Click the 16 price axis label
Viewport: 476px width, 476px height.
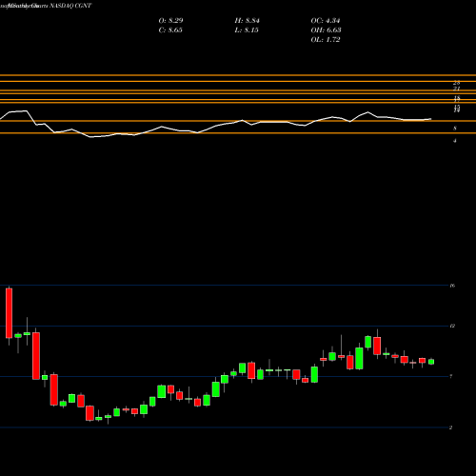(x=452, y=286)
